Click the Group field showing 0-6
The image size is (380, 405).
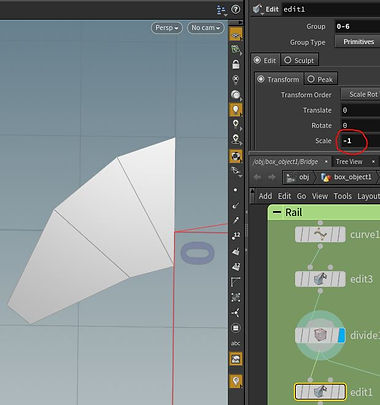click(357, 26)
